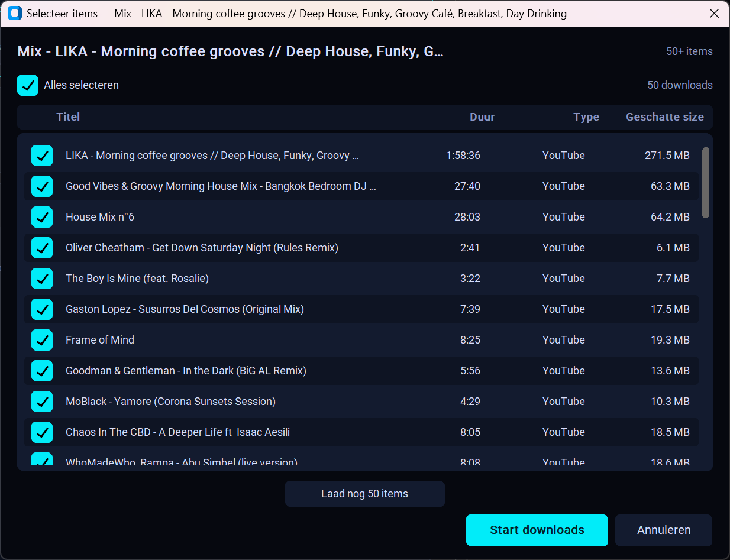Toggle MoBlack - Yamore checkbox
The image size is (730, 560).
42,402
